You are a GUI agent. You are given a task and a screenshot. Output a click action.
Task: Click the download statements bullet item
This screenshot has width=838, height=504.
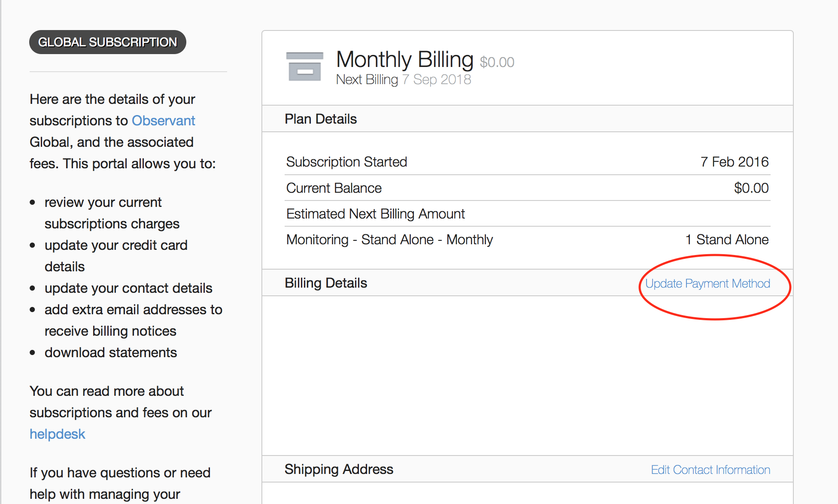click(110, 352)
